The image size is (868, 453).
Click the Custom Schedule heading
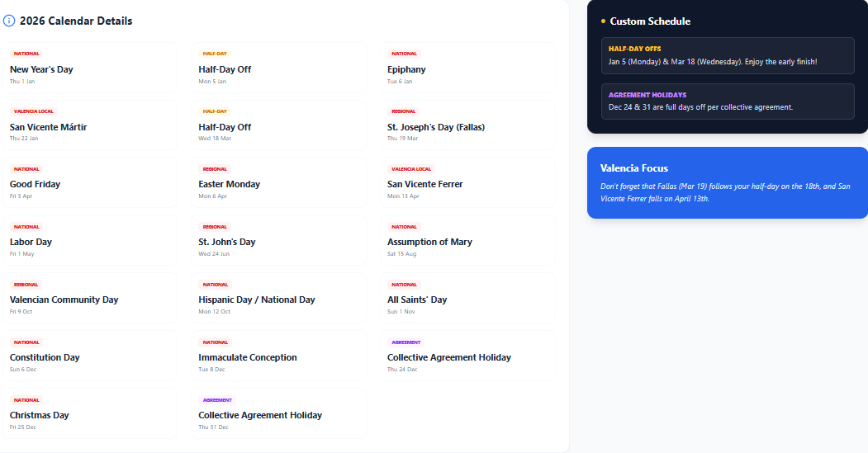pyautogui.click(x=650, y=21)
